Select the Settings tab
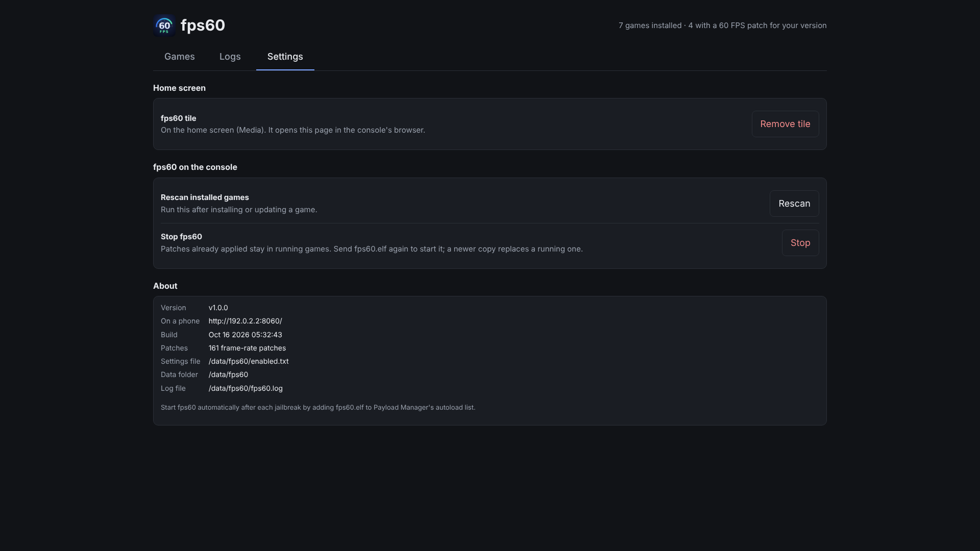The height and width of the screenshot is (551, 980). [285, 57]
